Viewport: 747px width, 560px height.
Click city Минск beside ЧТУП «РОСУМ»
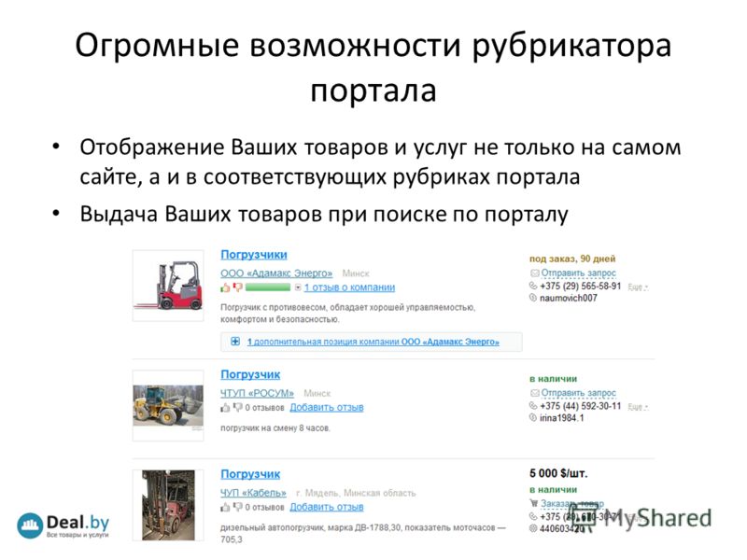click(317, 394)
